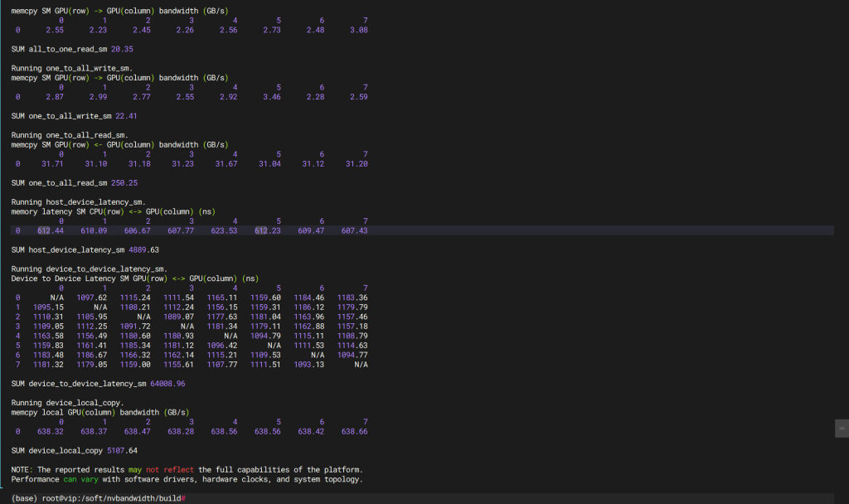849x504 pixels.
Task: Click the 'Running host_device_latency_sm.' line
Action: [79, 201]
